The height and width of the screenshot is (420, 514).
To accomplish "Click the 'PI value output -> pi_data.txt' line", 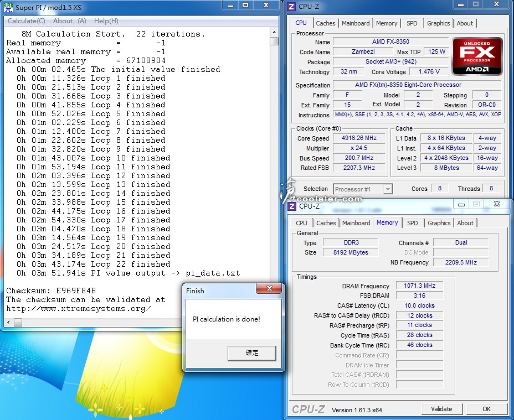I will 128,273.
